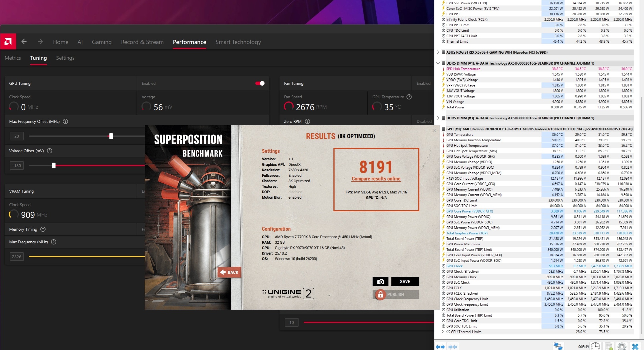The width and height of the screenshot is (644, 350).
Task: Click the Voltage Offset slider handle
Action: [54, 165]
